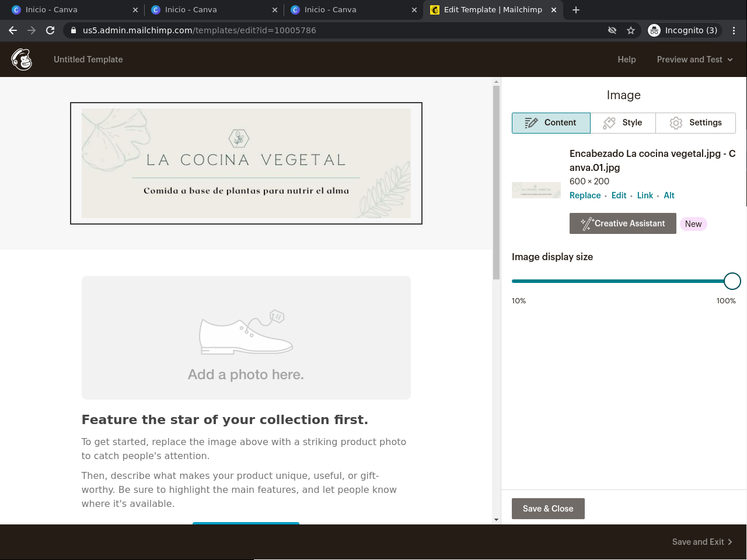
Task: Select the La Cocina Vegetal header image
Action: tap(246, 163)
